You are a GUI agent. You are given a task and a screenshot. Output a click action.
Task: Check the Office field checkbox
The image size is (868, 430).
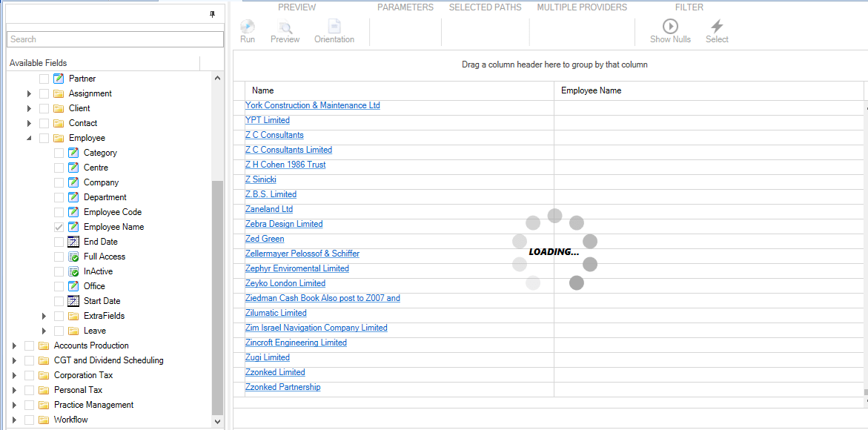[59, 285]
